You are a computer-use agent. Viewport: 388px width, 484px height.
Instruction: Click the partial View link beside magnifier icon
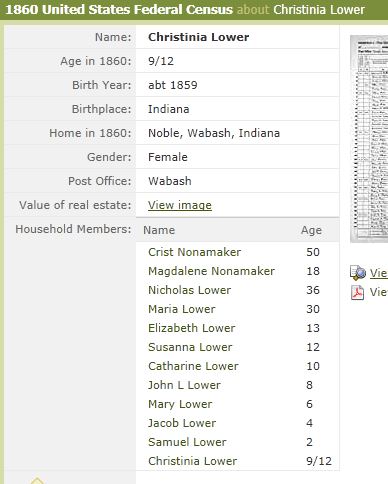coord(379,273)
